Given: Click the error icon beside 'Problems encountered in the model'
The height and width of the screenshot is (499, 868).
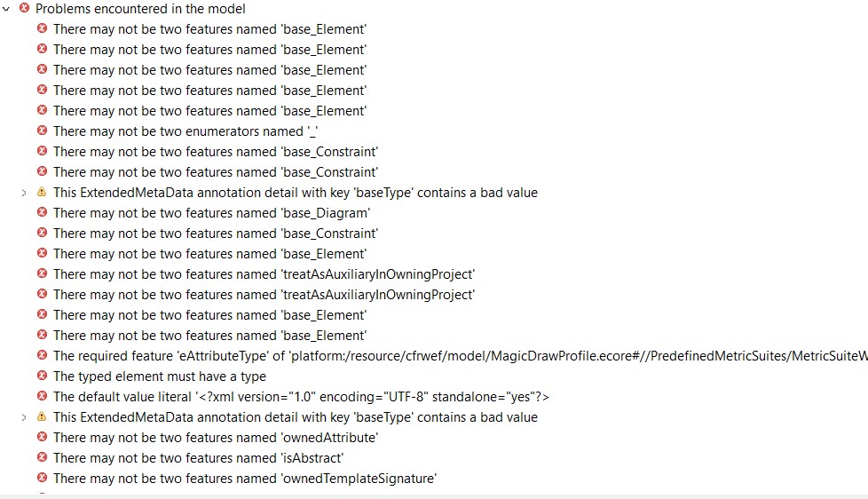Looking at the screenshot, I should 24,8.
